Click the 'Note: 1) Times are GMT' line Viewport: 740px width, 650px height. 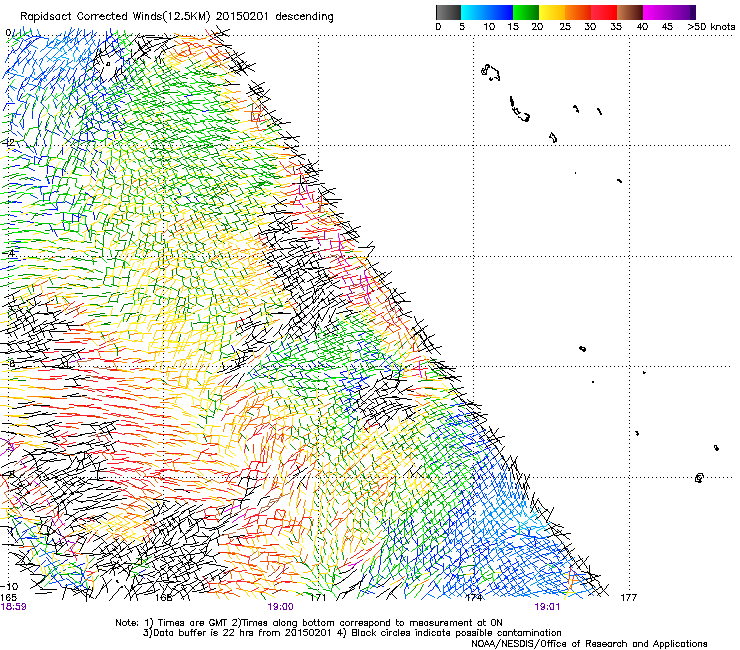pyautogui.click(x=309, y=623)
